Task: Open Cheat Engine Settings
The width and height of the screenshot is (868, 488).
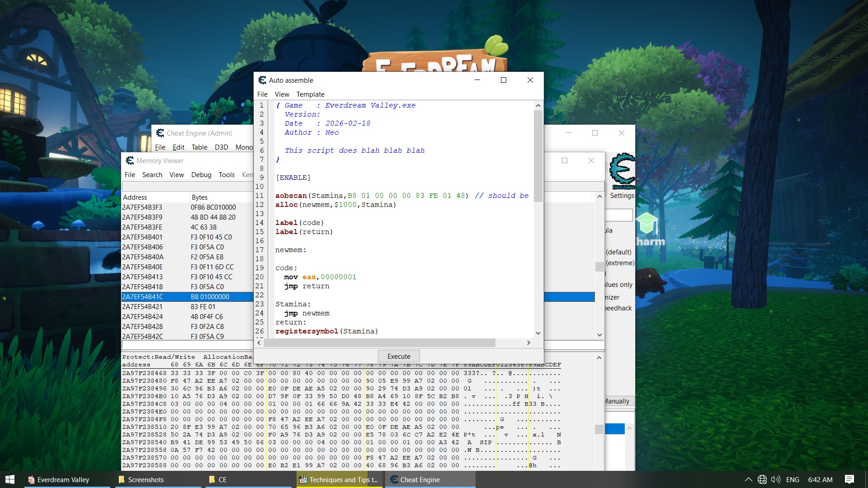Action: coord(622,196)
